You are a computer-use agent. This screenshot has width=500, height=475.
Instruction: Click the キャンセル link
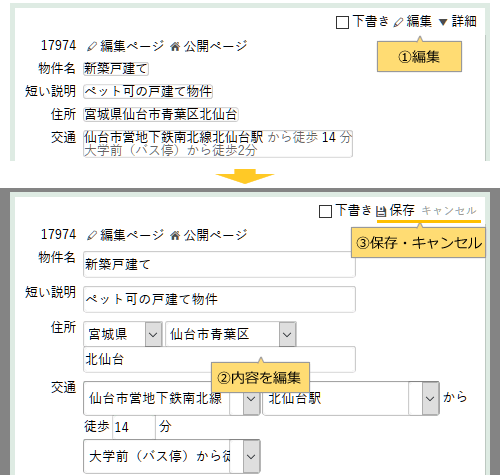point(449,211)
